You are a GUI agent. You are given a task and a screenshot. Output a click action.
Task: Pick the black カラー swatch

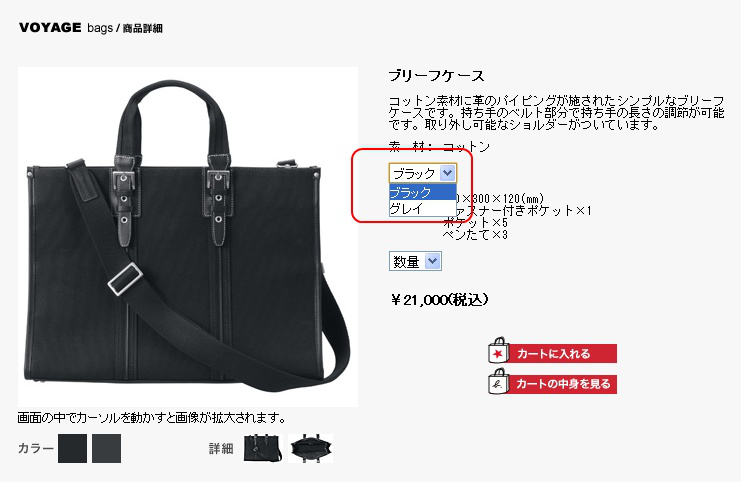(x=72, y=448)
